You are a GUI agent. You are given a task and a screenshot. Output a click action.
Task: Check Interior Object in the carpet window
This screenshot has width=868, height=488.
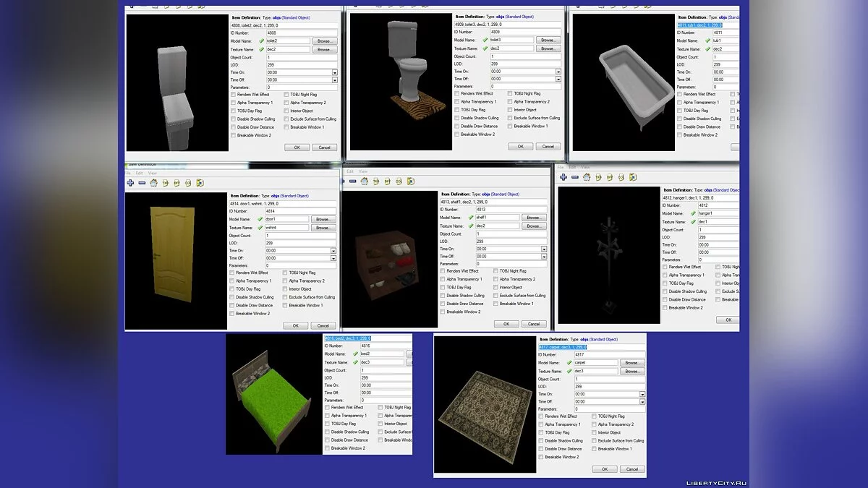[x=595, y=432]
